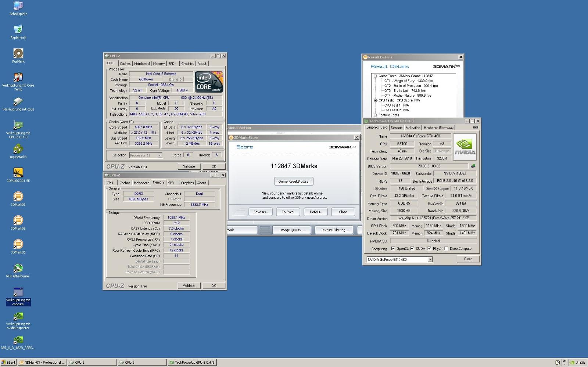Click the help icon in the system tray
The width and height of the screenshot is (588, 367).
point(557,363)
